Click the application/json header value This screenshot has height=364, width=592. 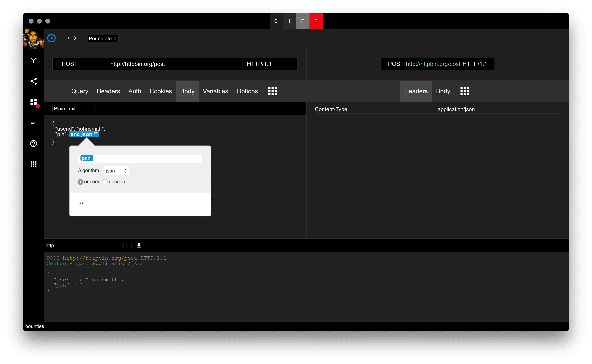456,109
